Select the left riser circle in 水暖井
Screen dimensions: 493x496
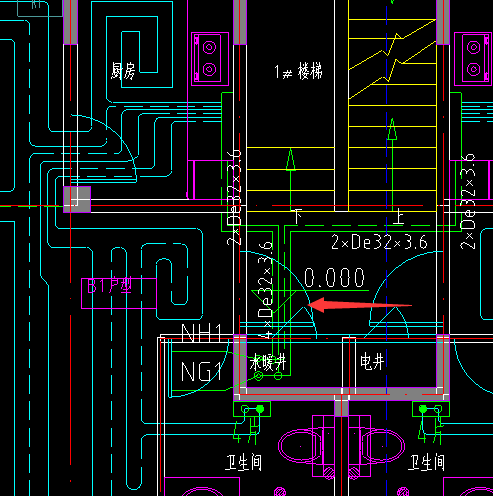click(x=259, y=376)
